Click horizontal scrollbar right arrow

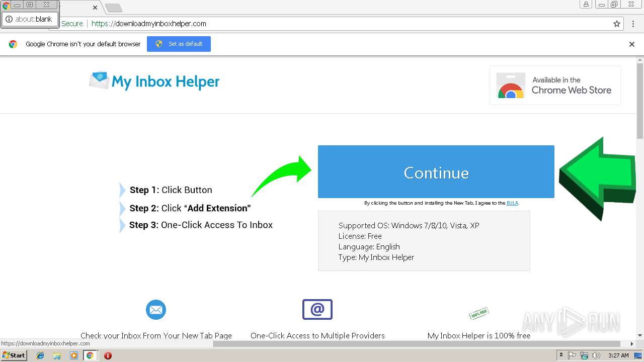click(632, 344)
